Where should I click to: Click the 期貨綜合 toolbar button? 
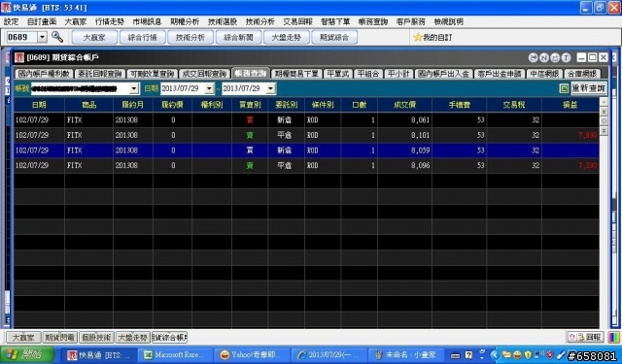click(x=334, y=37)
